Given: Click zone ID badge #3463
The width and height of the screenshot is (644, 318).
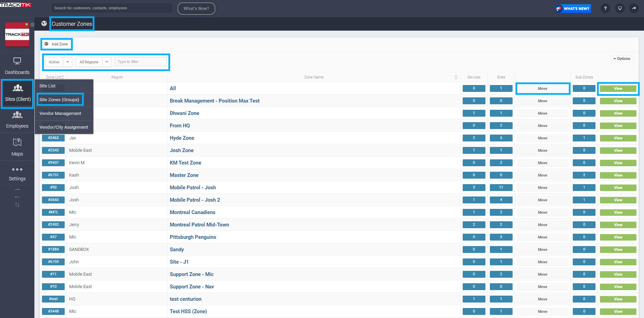Looking at the screenshot, I should [x=53, y=138].
